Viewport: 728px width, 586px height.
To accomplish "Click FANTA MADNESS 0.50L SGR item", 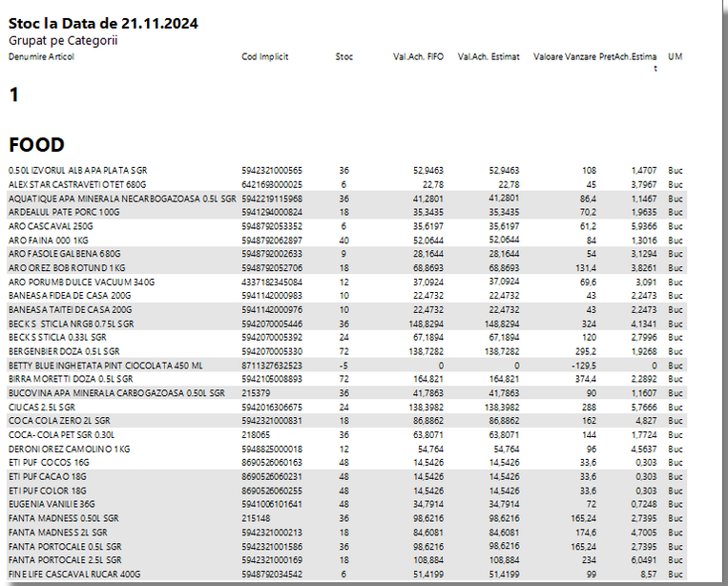I will click(x=64, y=518).
